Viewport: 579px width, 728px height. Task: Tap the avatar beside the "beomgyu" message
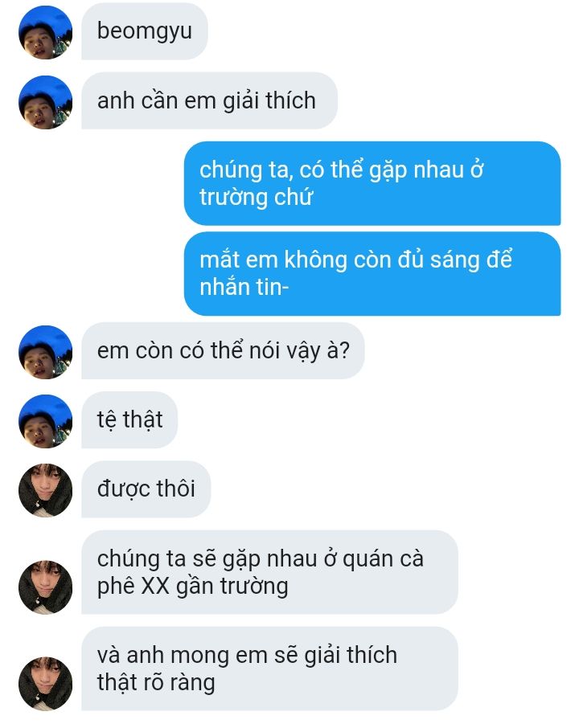pos(45,32)
